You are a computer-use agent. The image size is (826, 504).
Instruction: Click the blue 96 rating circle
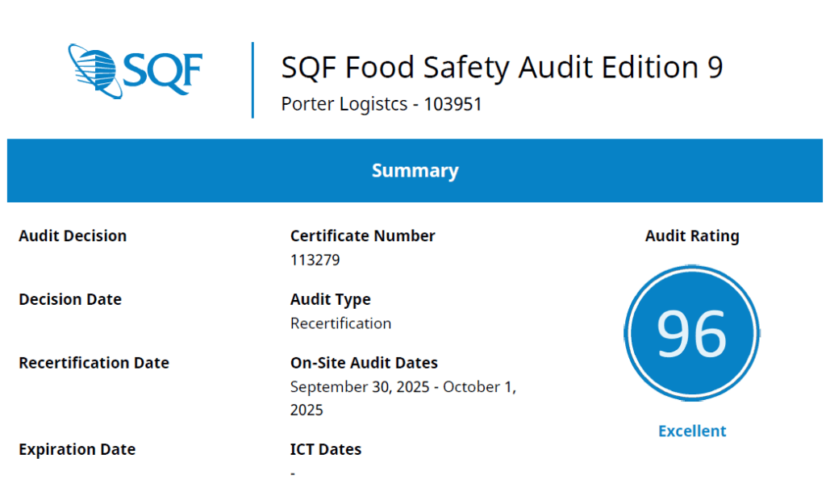(x=692, y=333)
